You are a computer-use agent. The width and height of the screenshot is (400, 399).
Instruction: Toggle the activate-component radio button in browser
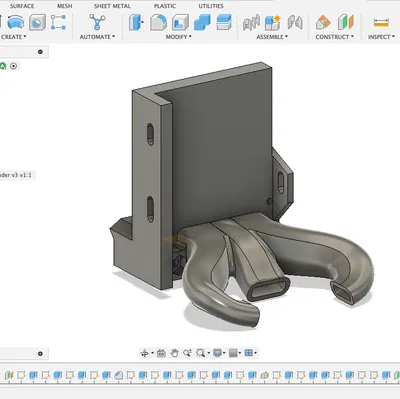pyautogui.click(x=14, y=66)
